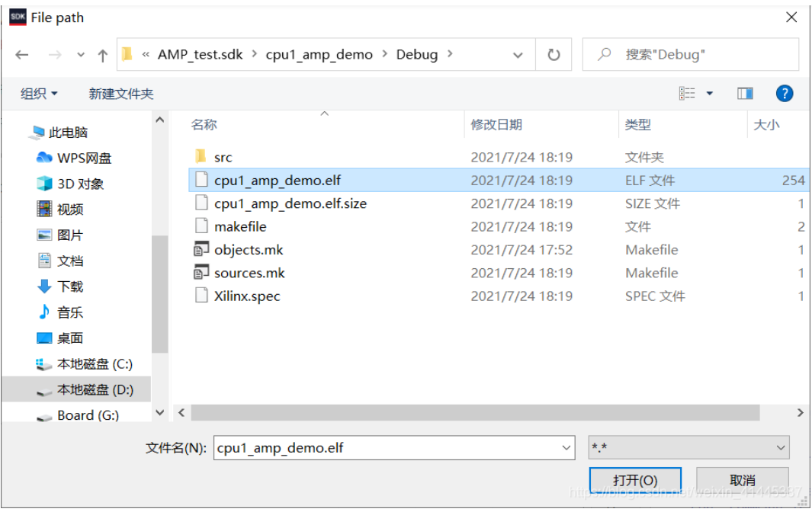Click the WPS网盘 cloud icon in sidebar
The height and width of the screenshot is (512, 812).
point(43,157)
